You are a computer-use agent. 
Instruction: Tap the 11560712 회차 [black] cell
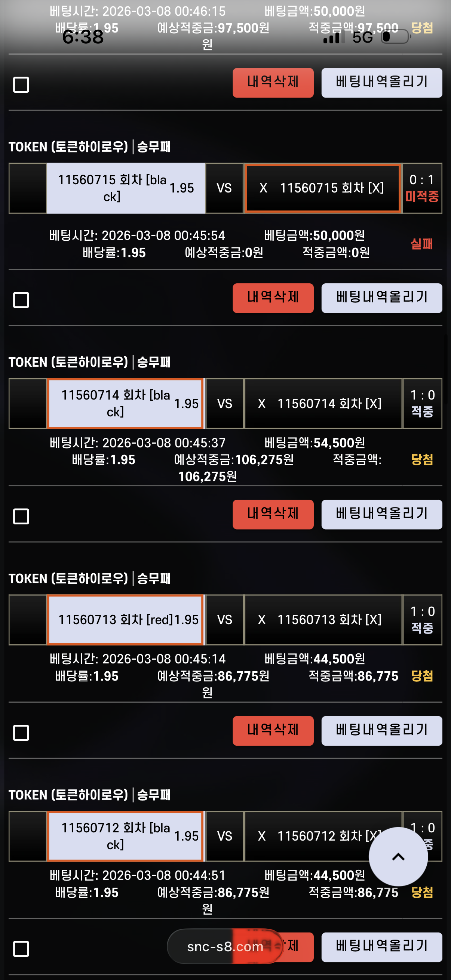126,836
